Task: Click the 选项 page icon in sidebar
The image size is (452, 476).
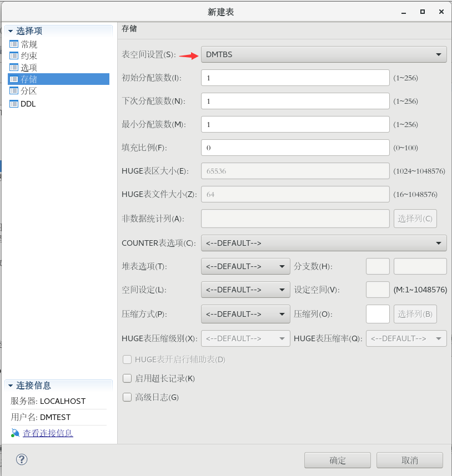Action: [x=14, y=67]
